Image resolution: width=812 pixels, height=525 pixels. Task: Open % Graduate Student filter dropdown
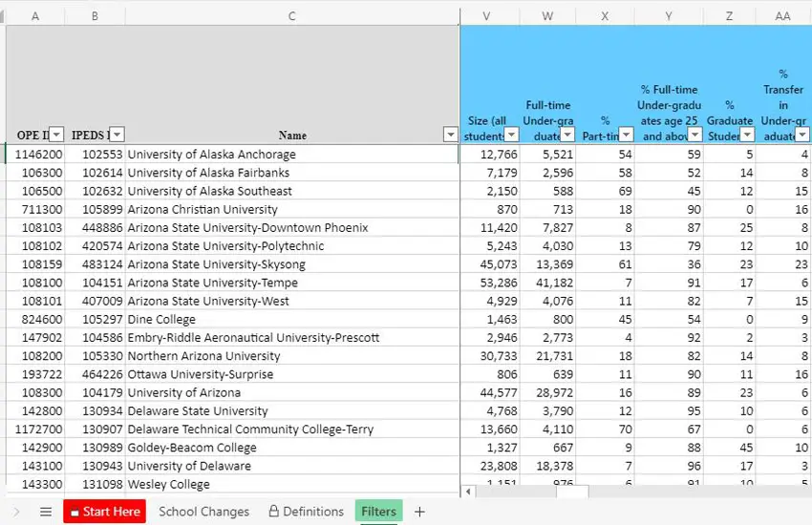[x=747, y=135]
